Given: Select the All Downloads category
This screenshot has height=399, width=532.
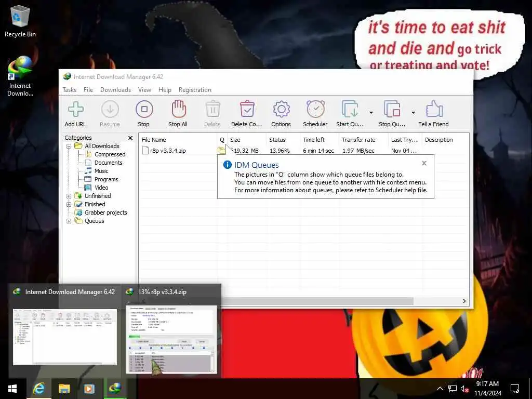Looking at the screenshot, I should [102, 146].
